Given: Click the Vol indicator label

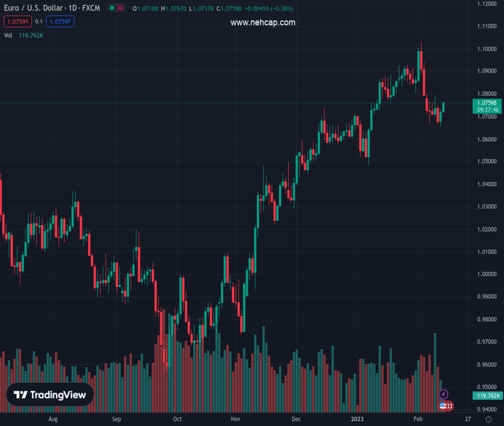Looking at the screenshot, I should pos(8,35).
